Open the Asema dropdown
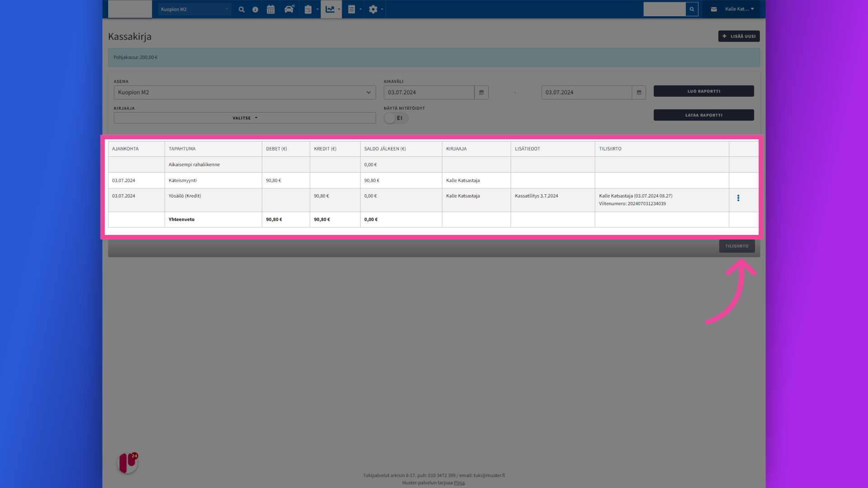The image size is (868, 488). pos(245,92)
